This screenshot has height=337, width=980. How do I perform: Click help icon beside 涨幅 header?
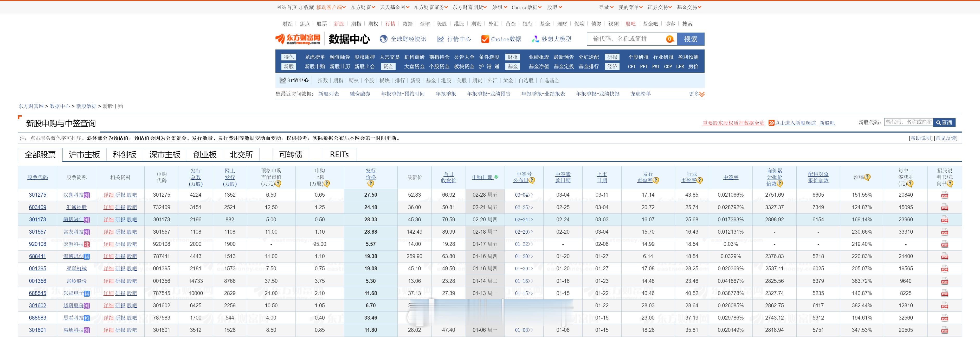tap(867, 177)
